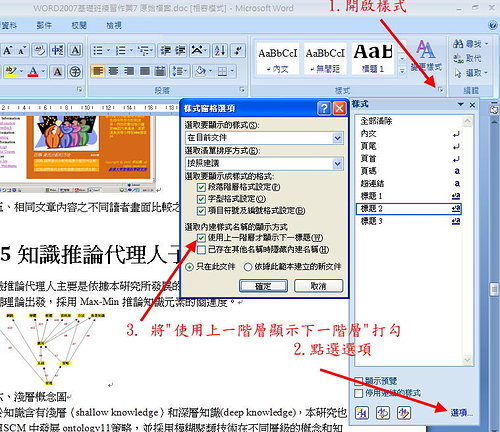This screenshot has height=432, width=500.
Task: Click the 取消 button
Action: 318,286
